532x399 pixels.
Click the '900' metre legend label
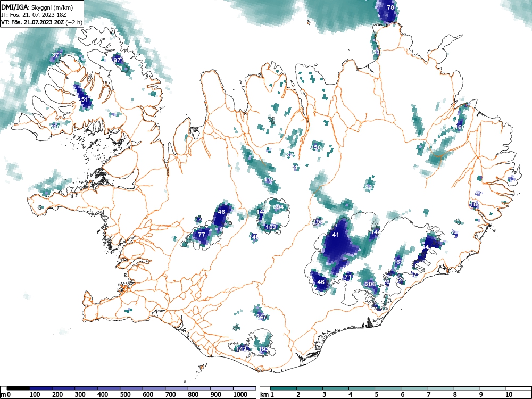coord(216,395)
